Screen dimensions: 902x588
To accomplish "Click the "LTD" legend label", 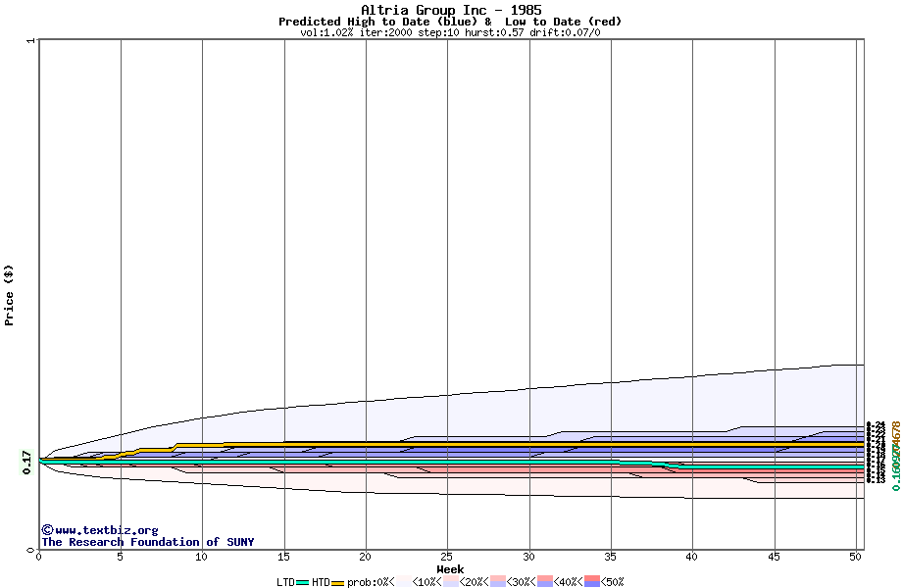I will (x=285, y=582).
